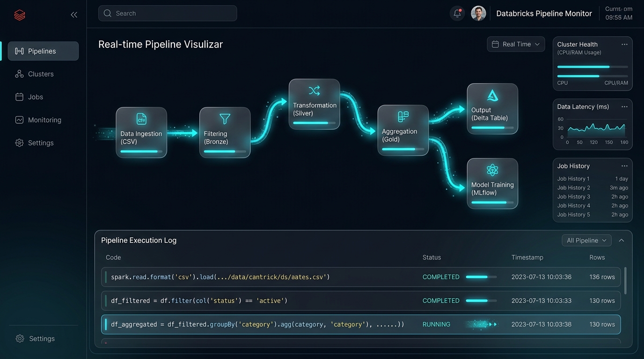Select the Aggregation (Gold) node
Viewport: 644px width, 359px height.
[403, 130]
